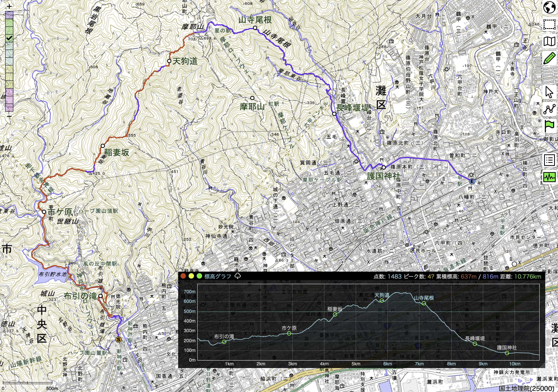Viewport: 558px width, 392px height.
Task: Zoom in with the plus button
Action: (9, 7)
